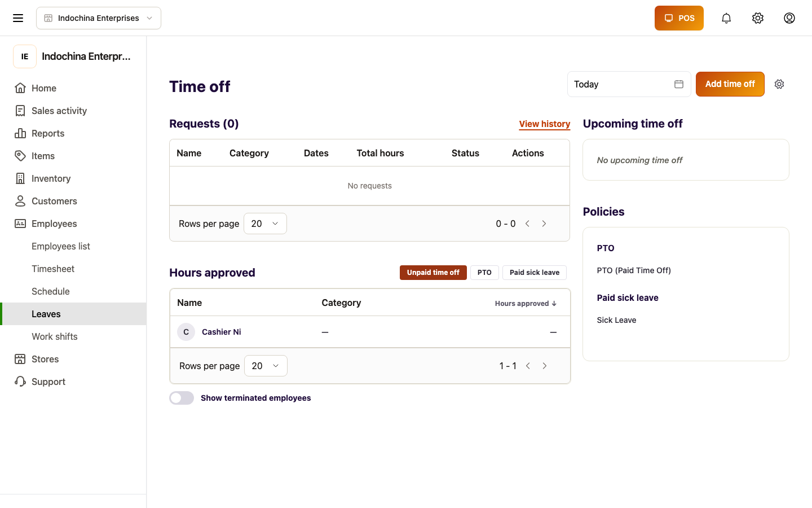This screenshot has width=812, height=508.
Task: Open the user account profile icon
Action: point(789,18)
